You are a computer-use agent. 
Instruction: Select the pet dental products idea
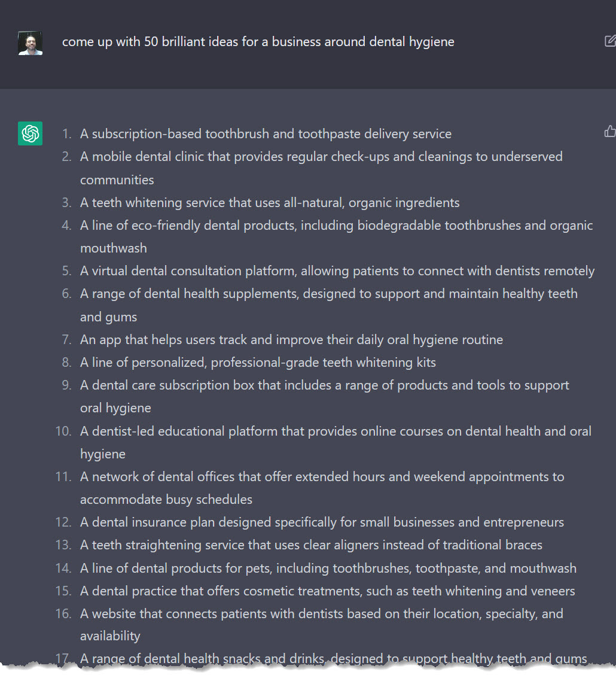click(x=328, y=568)
